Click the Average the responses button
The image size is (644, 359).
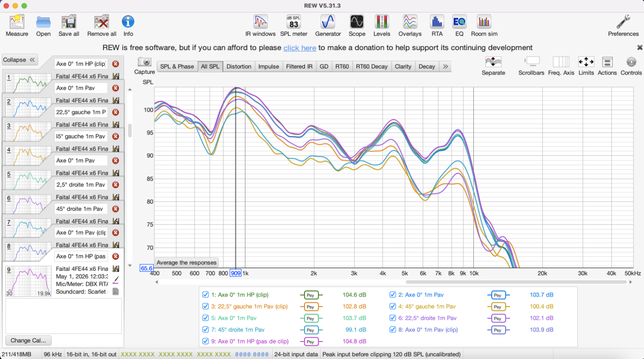186,262
